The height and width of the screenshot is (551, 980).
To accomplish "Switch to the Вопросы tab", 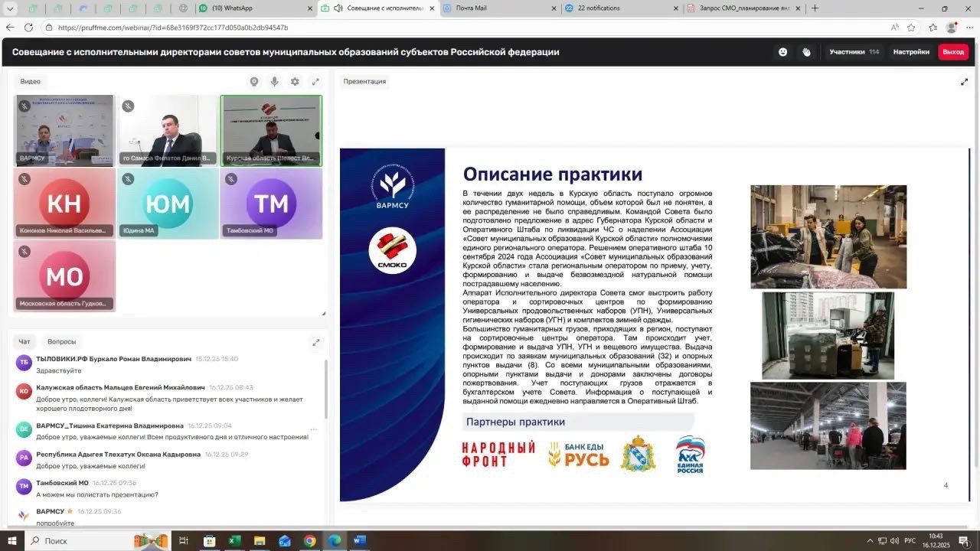I will 61,341.
